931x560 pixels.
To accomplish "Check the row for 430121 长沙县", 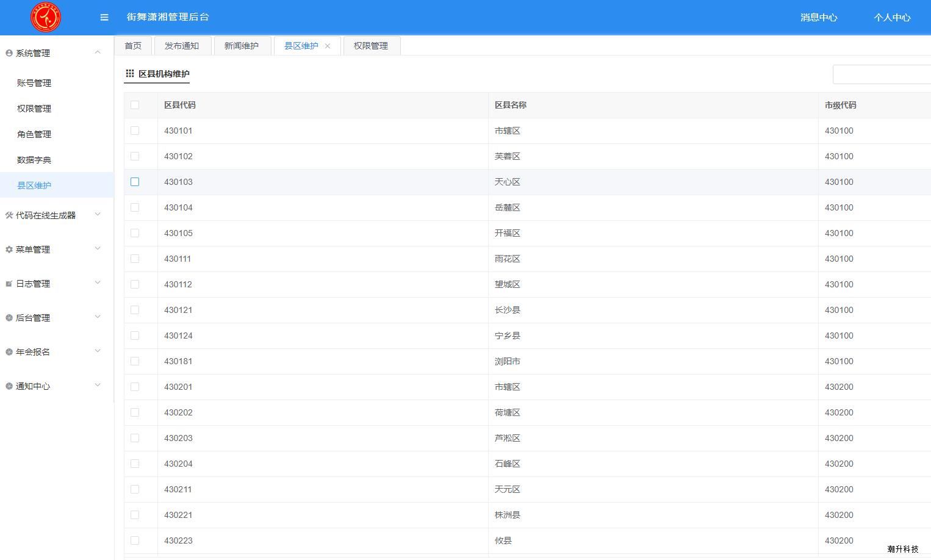I will 135,310.
